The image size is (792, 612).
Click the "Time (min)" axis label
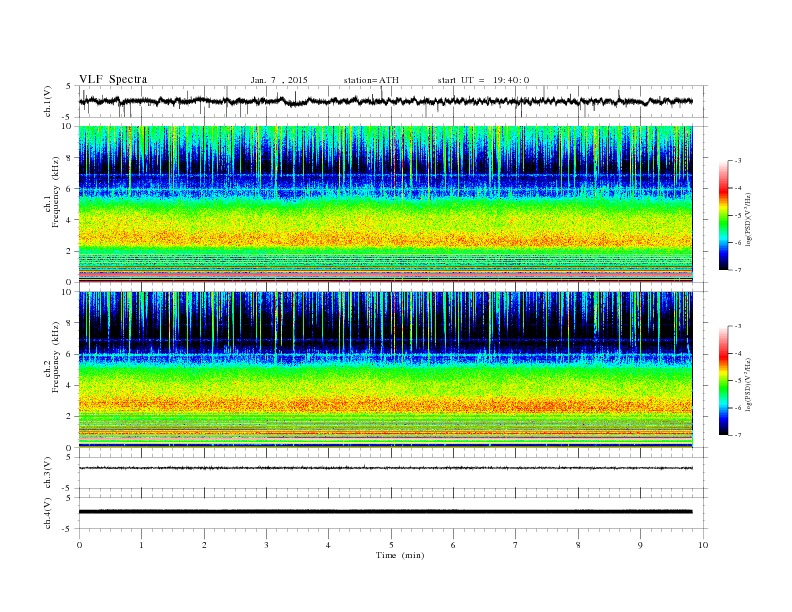tap(400, 555)
